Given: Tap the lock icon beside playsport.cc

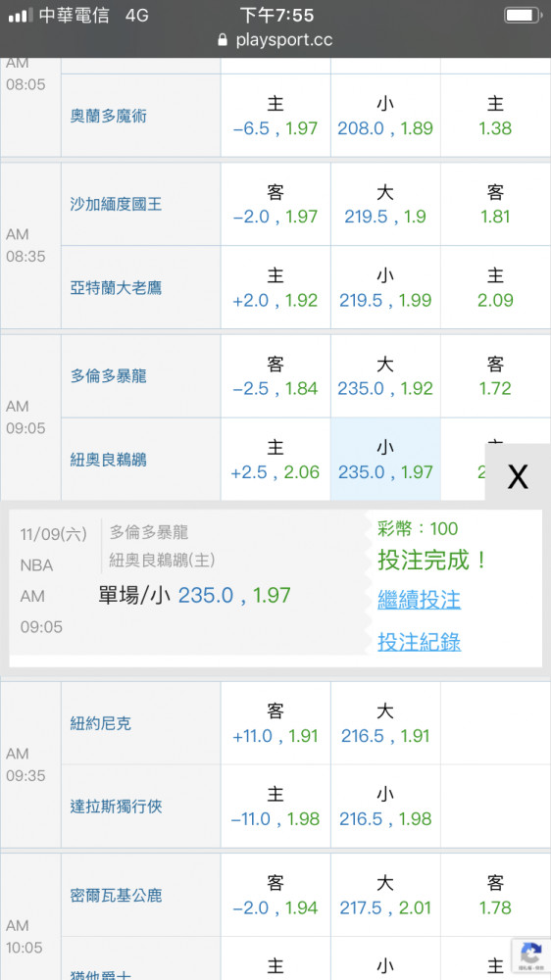Looking at the screenshot, I should pos(223,40).
